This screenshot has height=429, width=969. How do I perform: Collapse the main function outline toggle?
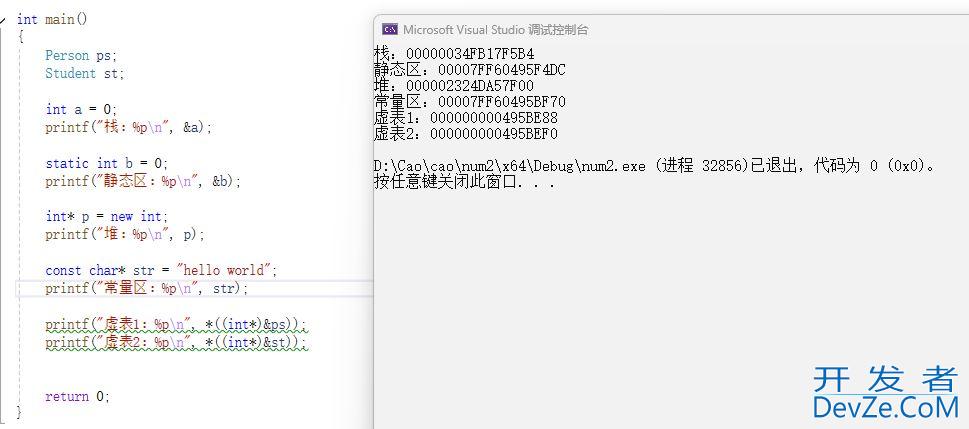pyautogui.click(x=3, y=19)
